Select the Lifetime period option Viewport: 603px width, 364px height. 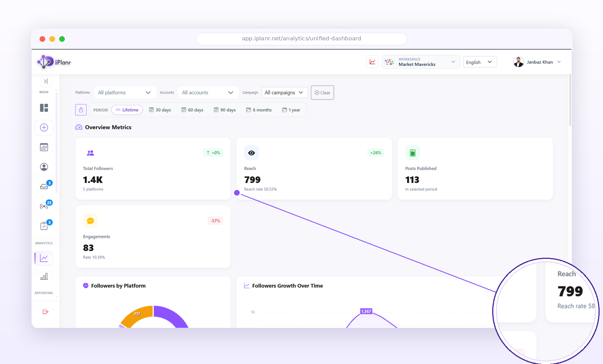[127, 110]
